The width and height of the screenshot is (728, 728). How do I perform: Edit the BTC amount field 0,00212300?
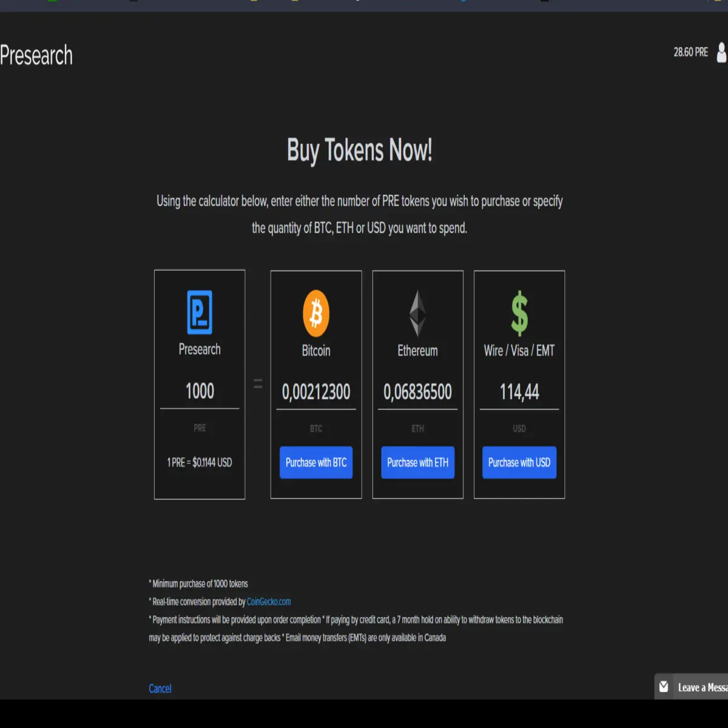pos(316,392)
